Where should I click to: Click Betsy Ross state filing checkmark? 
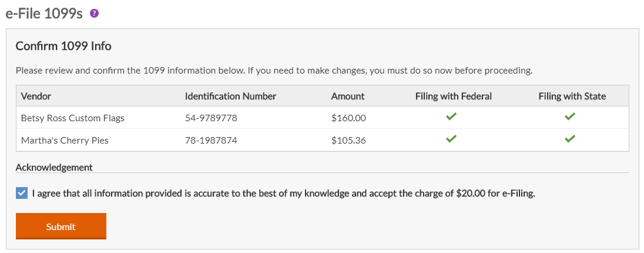tap(569, 117)
